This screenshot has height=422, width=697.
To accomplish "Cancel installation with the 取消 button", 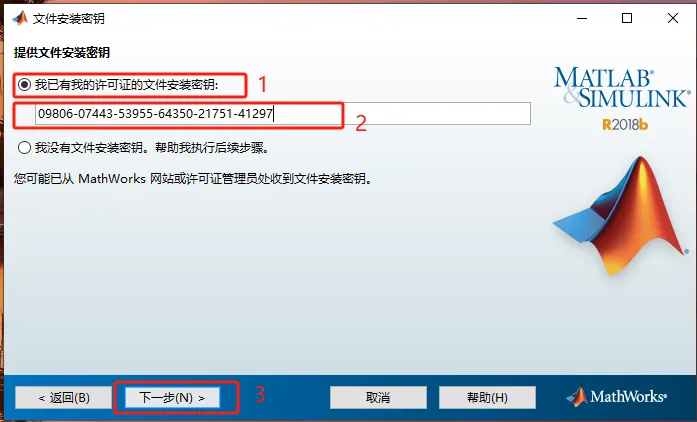I will (x=378, y=398).
